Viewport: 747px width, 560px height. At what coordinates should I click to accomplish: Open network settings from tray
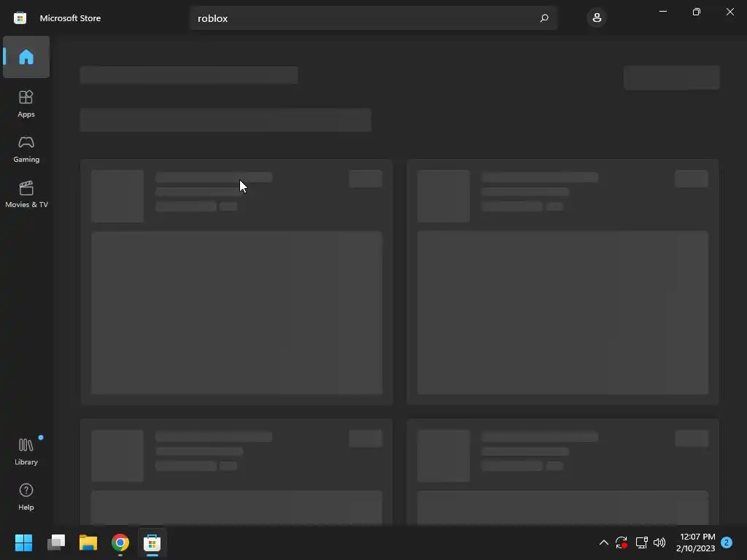click(641, 542)
